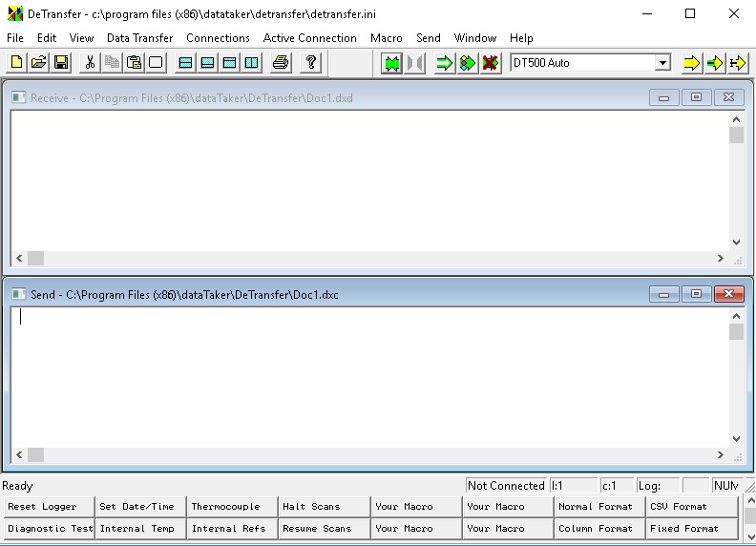Click the green Connect toolbar icon
Screen dimensions: 756x546
[392, 63]
